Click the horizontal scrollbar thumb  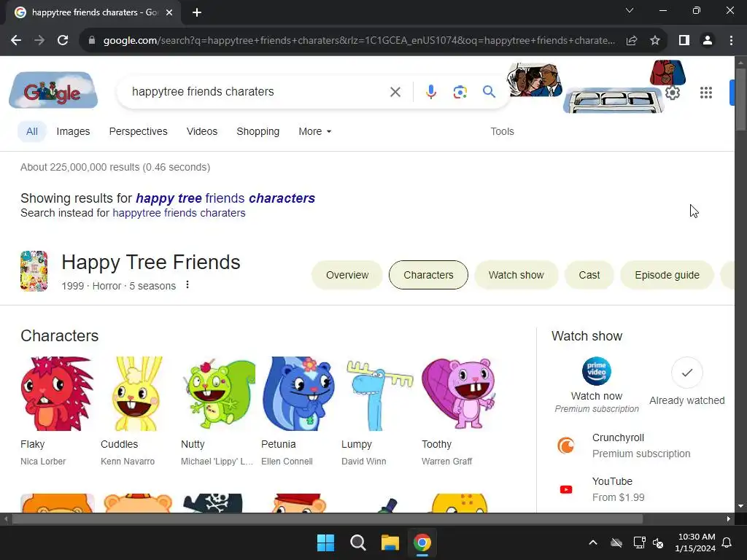pyautogui.click(x=328, y=519)
